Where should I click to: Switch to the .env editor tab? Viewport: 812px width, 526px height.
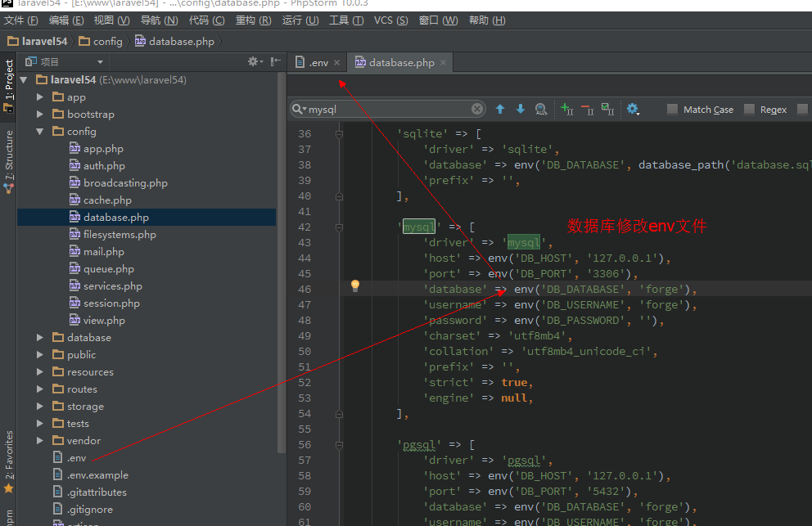[317, 62]
